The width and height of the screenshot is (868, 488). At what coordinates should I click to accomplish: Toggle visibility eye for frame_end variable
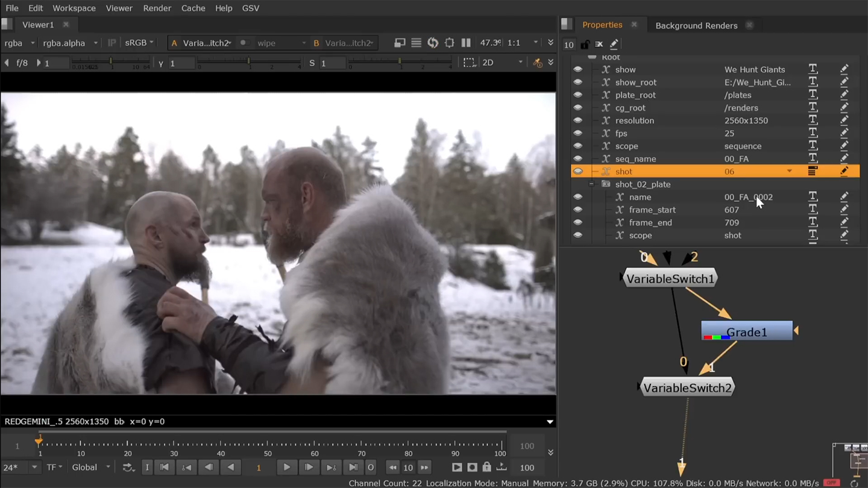[578, 222]
